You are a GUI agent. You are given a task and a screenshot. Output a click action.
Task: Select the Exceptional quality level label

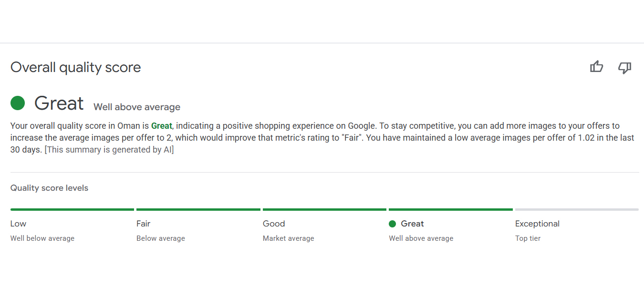537,224
